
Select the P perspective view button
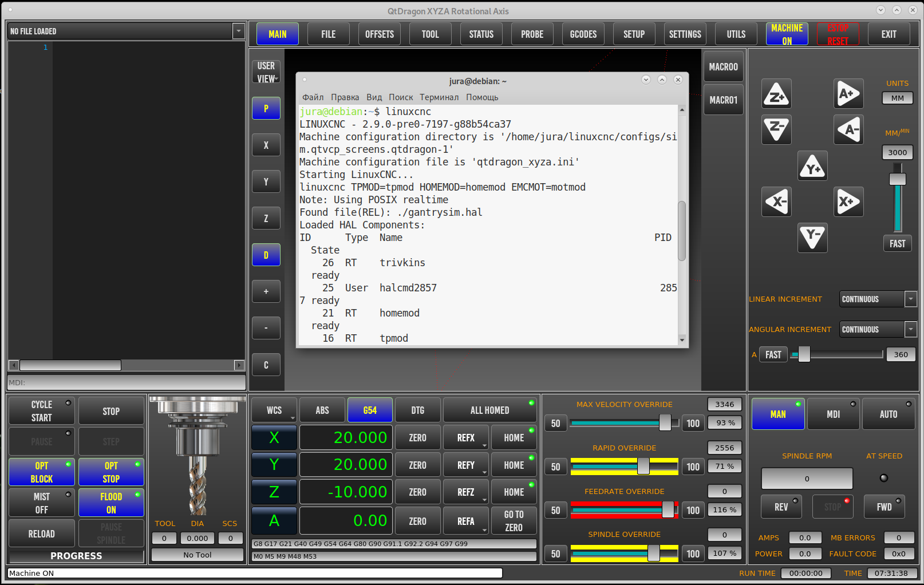pos(266,108)
